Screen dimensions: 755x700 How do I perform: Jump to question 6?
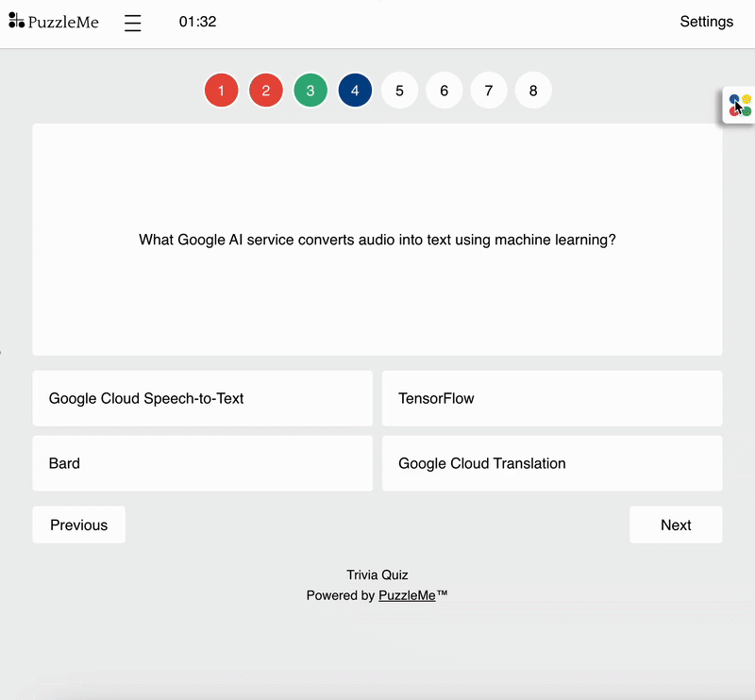[444, 91]
